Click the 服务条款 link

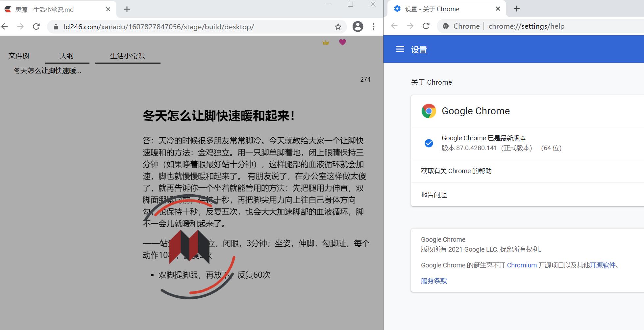pyautogui.click(x=433, y=281)
